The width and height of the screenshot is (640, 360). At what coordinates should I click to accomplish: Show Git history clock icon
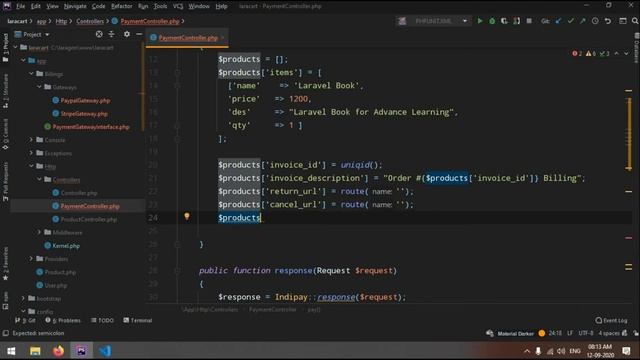coord(595,21)
